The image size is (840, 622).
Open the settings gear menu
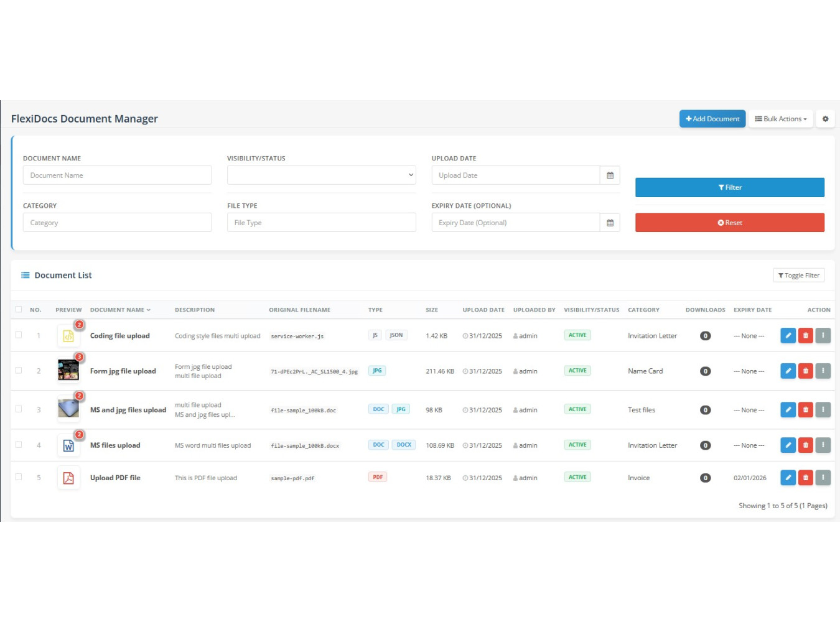tap(825, 118)
